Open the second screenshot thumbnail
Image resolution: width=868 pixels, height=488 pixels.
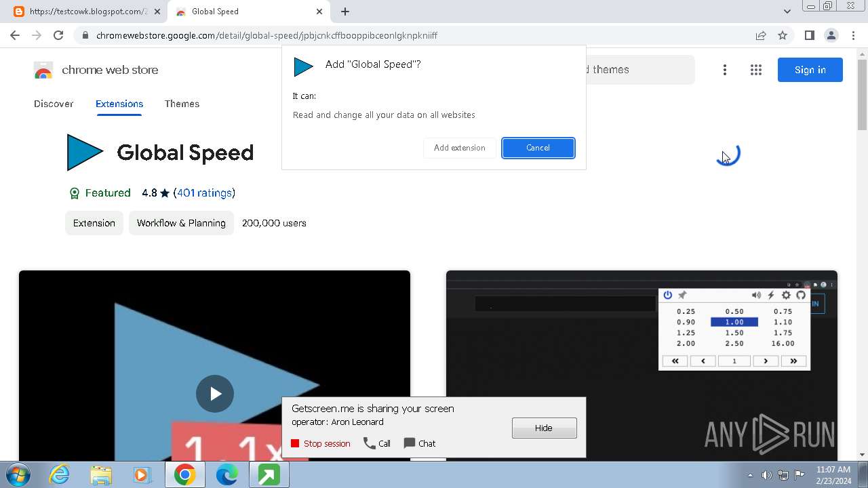pos(642,365)
